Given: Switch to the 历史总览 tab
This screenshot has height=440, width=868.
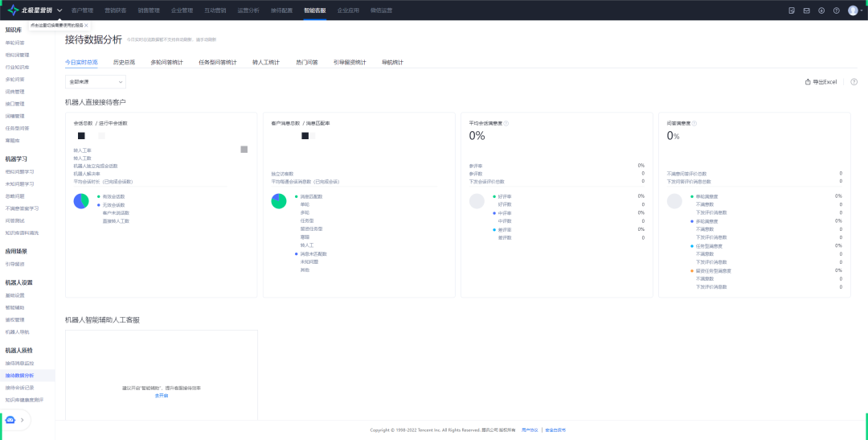Looking at the screenshot, I should 124,63.
